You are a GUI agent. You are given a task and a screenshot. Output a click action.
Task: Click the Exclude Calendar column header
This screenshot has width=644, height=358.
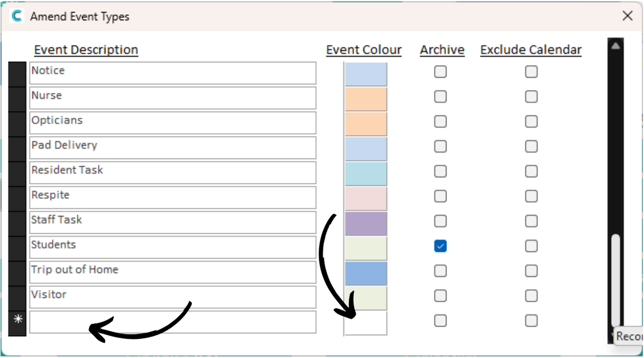(531, 50)
